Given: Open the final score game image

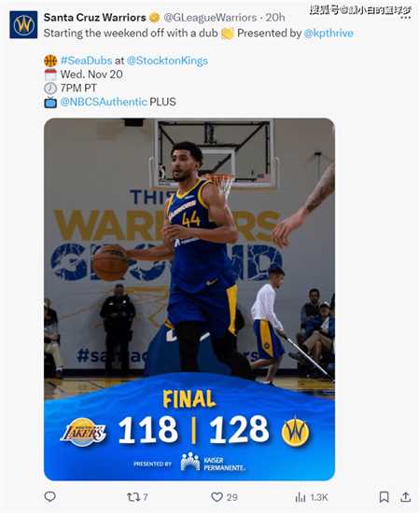Looking at the screenshot, I should (x=189, y=299).
